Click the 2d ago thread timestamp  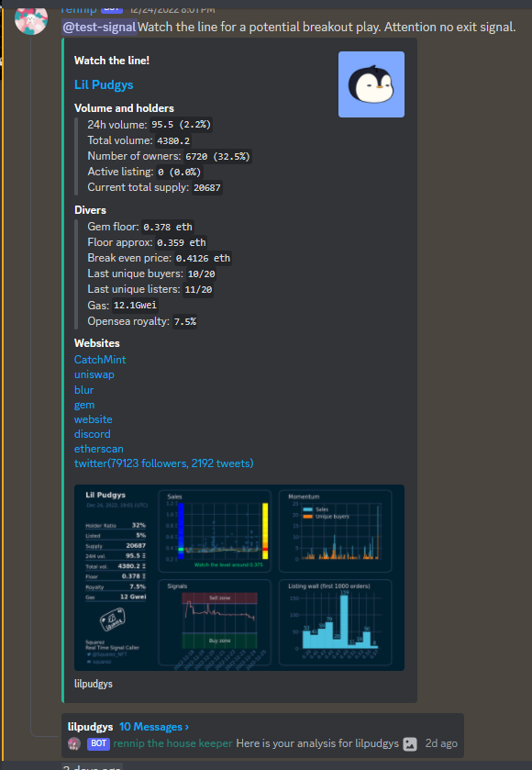[x=441, y=743]
